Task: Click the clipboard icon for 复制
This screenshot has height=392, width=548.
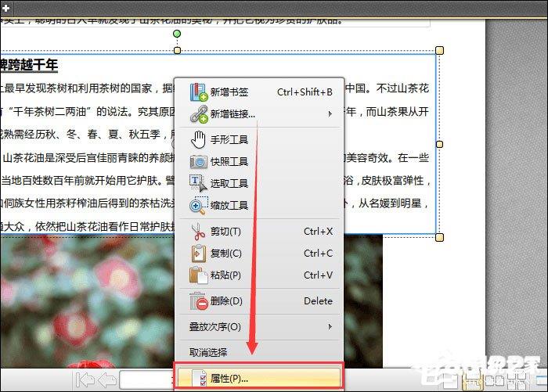Action: point(199,254)
